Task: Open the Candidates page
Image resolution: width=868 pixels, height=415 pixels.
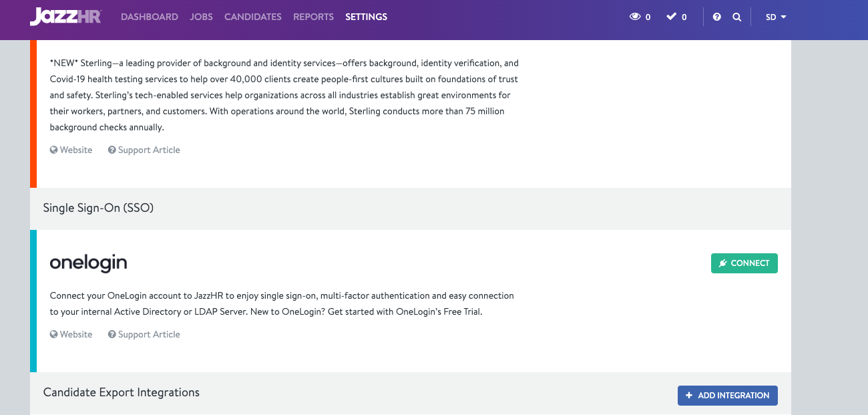Action: [253, 17]
